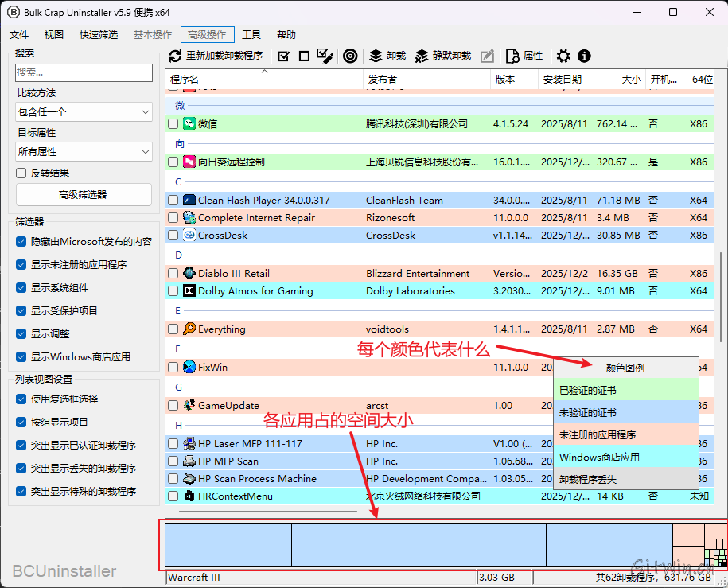728x588 pixels.
Task: Toggle 显示受保护项目 checkbox
Action: coord(21,311)
